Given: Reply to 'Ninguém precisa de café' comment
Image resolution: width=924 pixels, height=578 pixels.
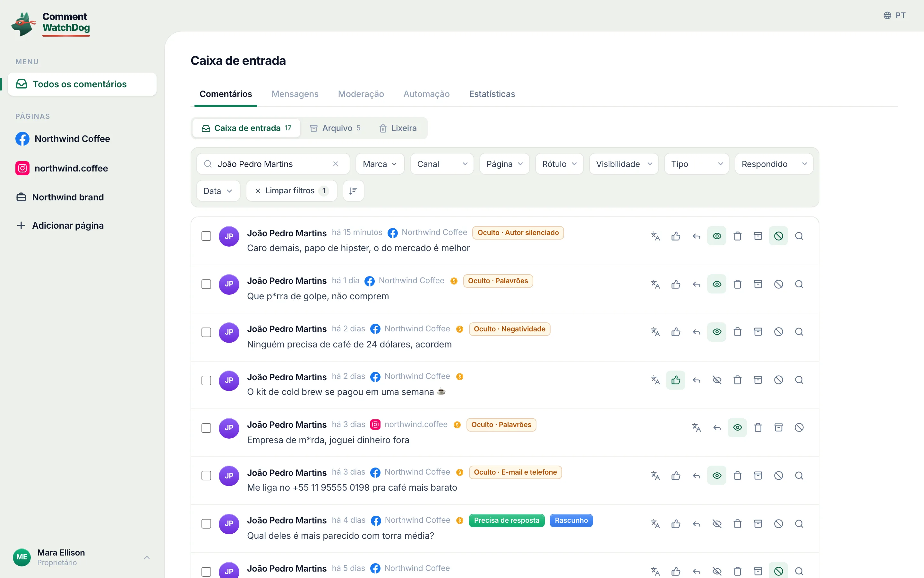Looking at the screenshot, I should click(697, 332).
